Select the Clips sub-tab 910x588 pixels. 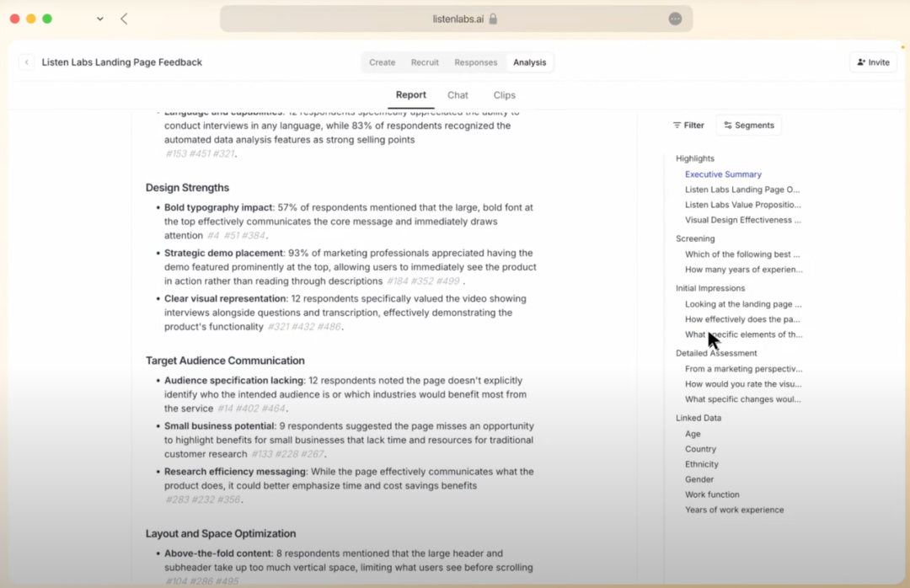click(504, 95)
